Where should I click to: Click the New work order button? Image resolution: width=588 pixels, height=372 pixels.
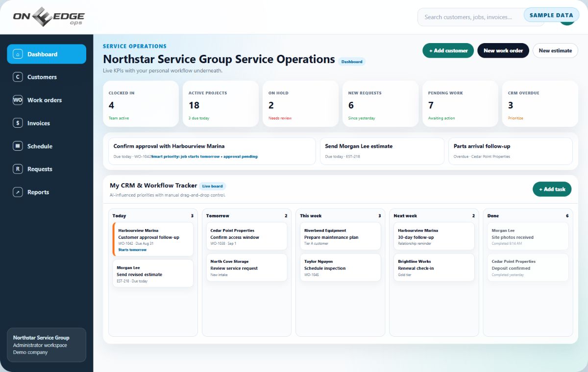click(503, 50)
